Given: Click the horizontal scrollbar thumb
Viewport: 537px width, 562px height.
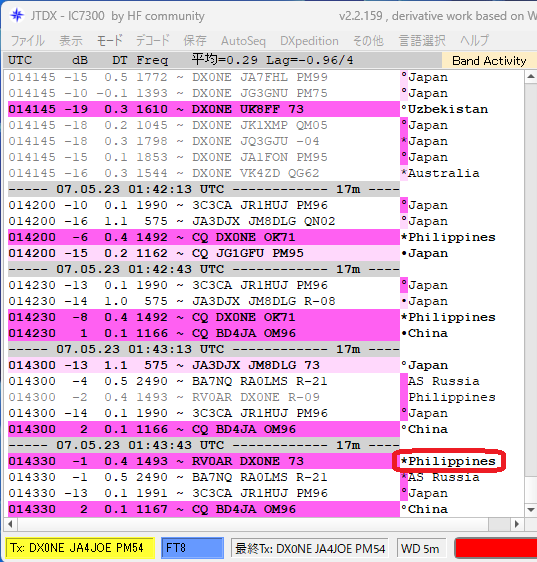Looking at the screenshot, I should click(499, 524).
